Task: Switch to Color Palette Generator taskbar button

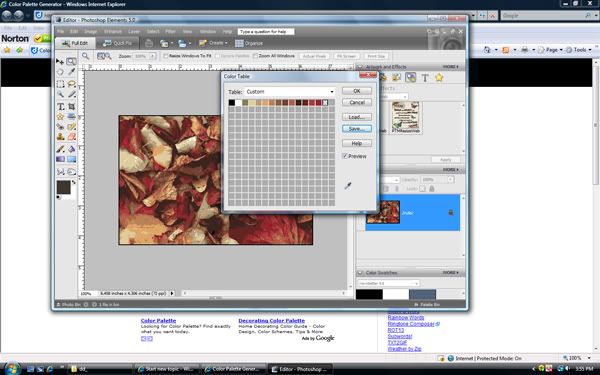Action: coord(234,369)
